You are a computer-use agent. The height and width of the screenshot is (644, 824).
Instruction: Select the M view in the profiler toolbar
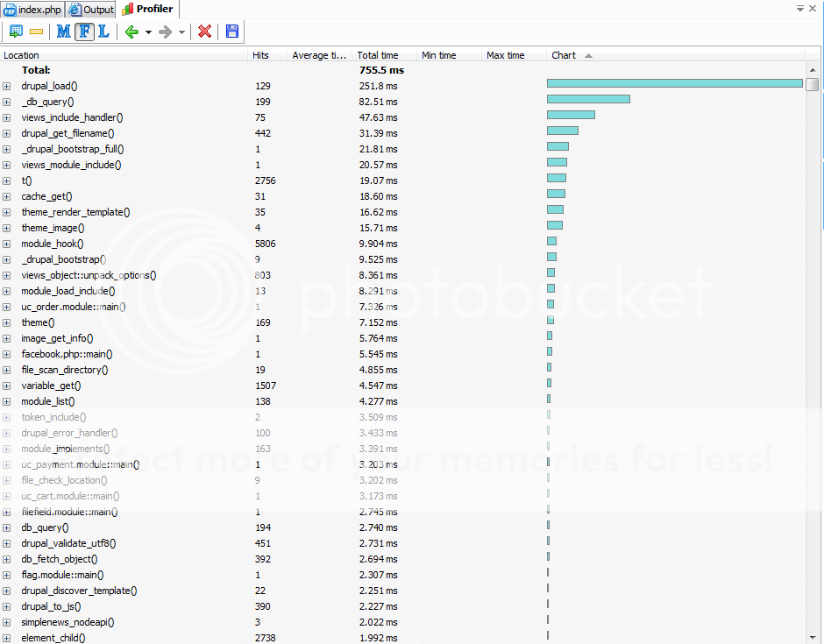tap(61, 32)
